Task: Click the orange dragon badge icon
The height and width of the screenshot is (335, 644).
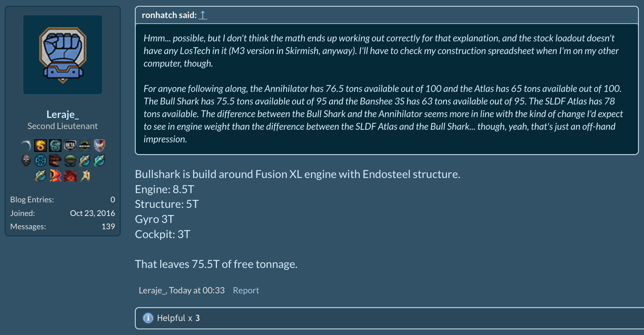Action: (41, 146)
